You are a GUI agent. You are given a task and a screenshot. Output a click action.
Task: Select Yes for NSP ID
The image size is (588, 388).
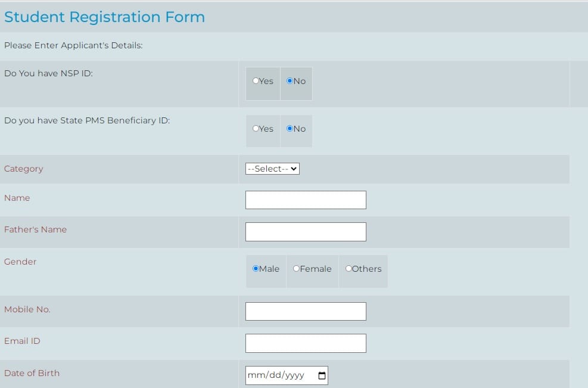click(x=256, y=81)
